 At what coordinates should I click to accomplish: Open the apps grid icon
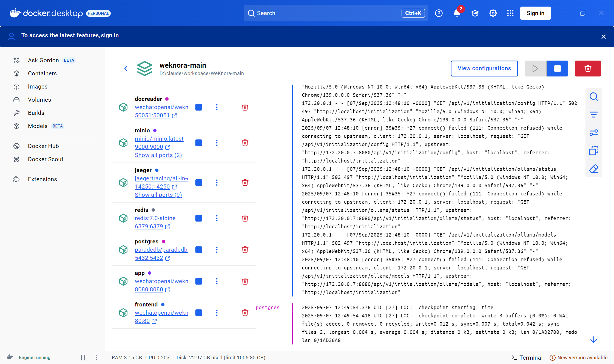(510, 13)
